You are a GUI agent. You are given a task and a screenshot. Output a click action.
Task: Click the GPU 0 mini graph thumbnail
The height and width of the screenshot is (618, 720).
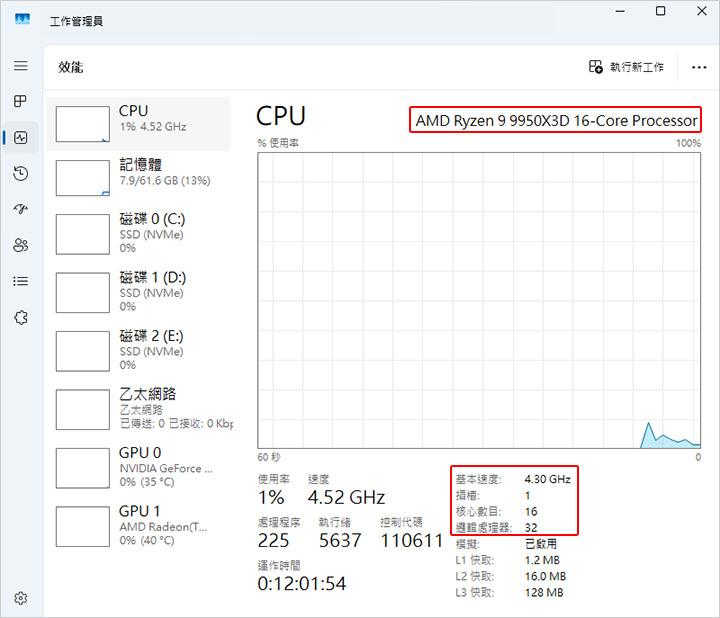pos(83,468)
